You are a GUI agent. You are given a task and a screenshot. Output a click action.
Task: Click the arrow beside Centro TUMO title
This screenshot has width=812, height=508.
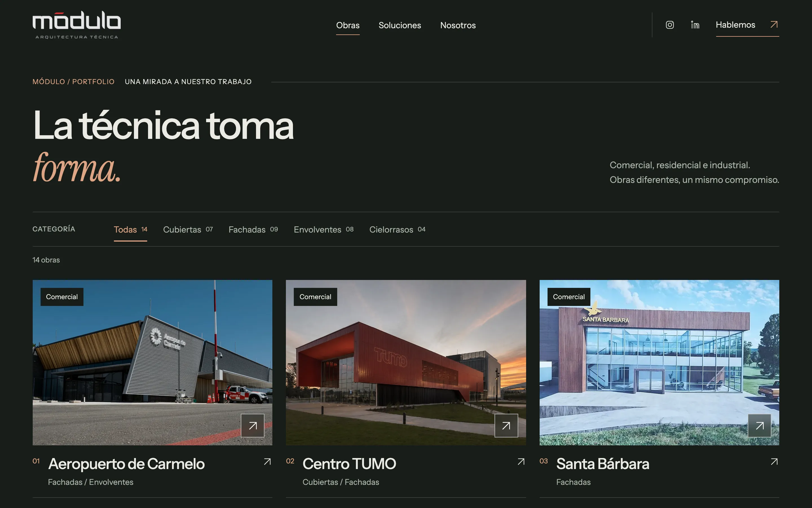pyautogui.click(x=521, y=462)
